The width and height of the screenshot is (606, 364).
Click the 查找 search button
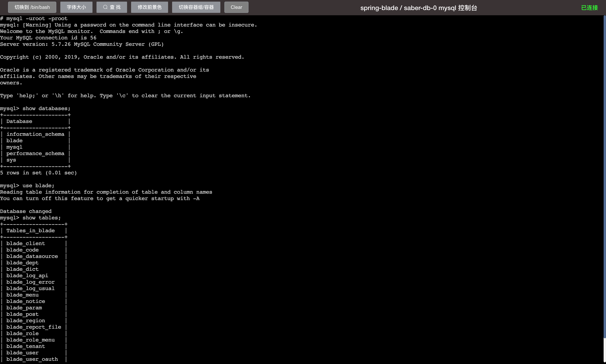(x=112, y=7)
